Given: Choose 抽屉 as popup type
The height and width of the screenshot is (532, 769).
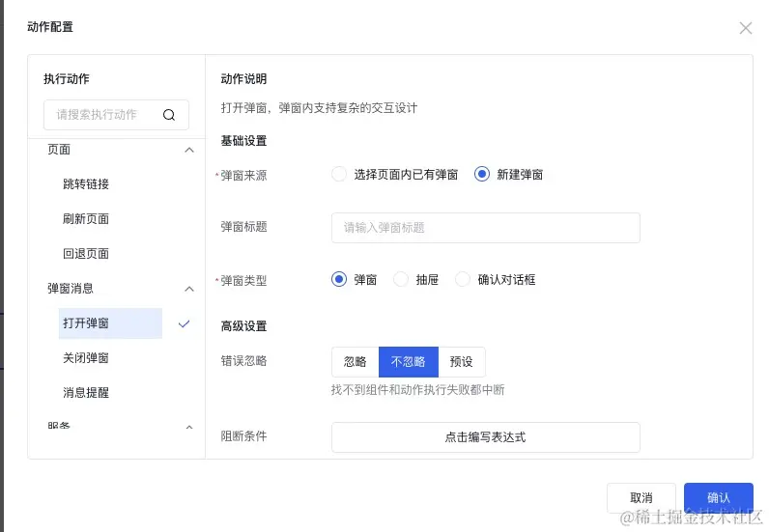Looking at the screenshot, I should click(401, 279).
